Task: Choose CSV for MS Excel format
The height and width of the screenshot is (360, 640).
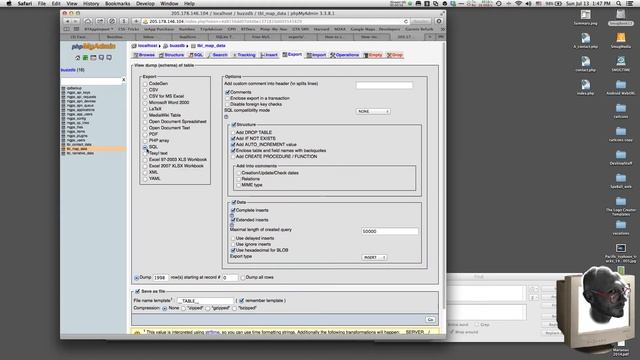Action: [145, 96]
